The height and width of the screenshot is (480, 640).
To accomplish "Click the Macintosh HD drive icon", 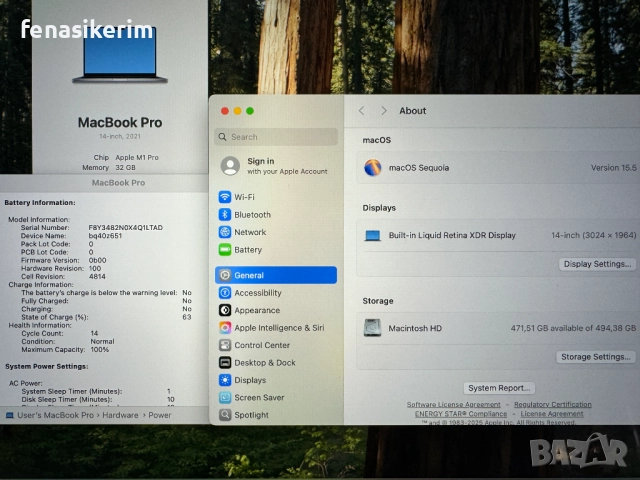I will click(372, 328).
